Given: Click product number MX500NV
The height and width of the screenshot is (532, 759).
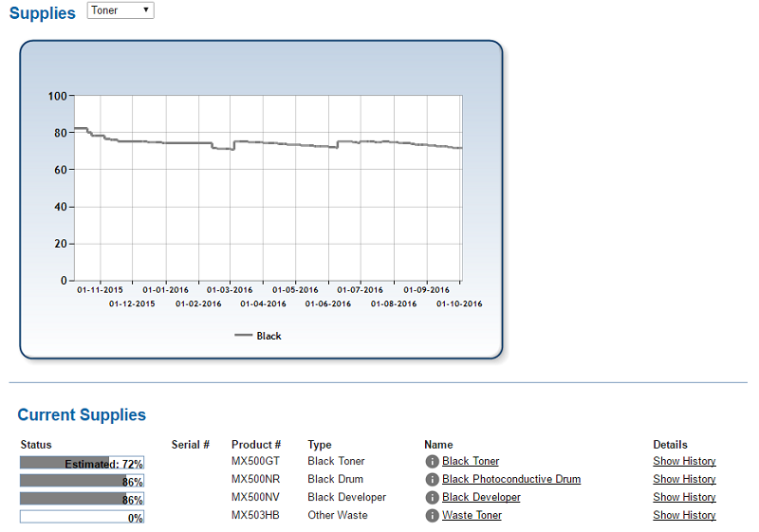Looking at the screenshot, I should [x=255, y=497].
